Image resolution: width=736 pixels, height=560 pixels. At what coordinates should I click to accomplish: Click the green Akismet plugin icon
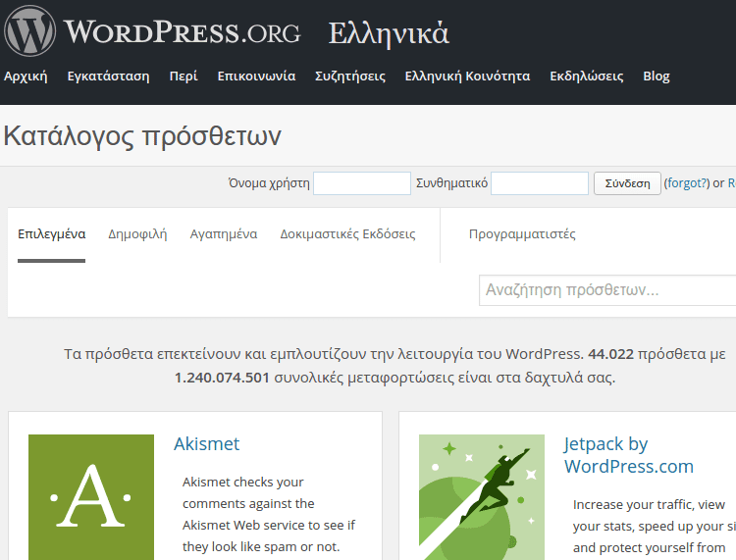pyautogui.click(x=91, y=497)
